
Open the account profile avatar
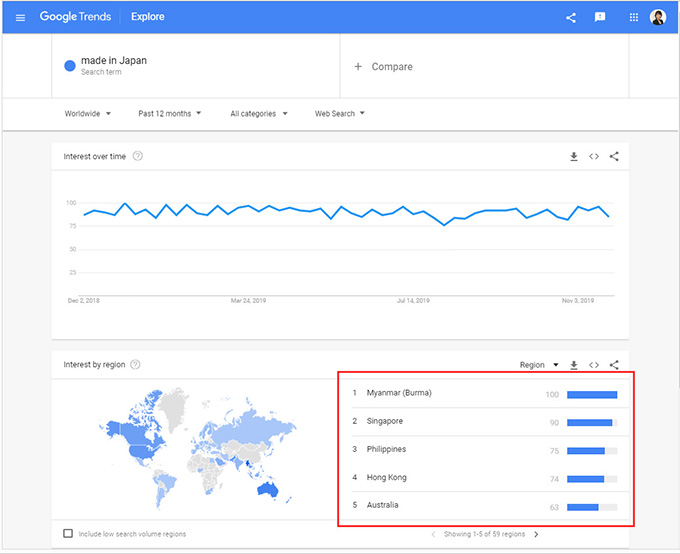[x=658, y=17]
